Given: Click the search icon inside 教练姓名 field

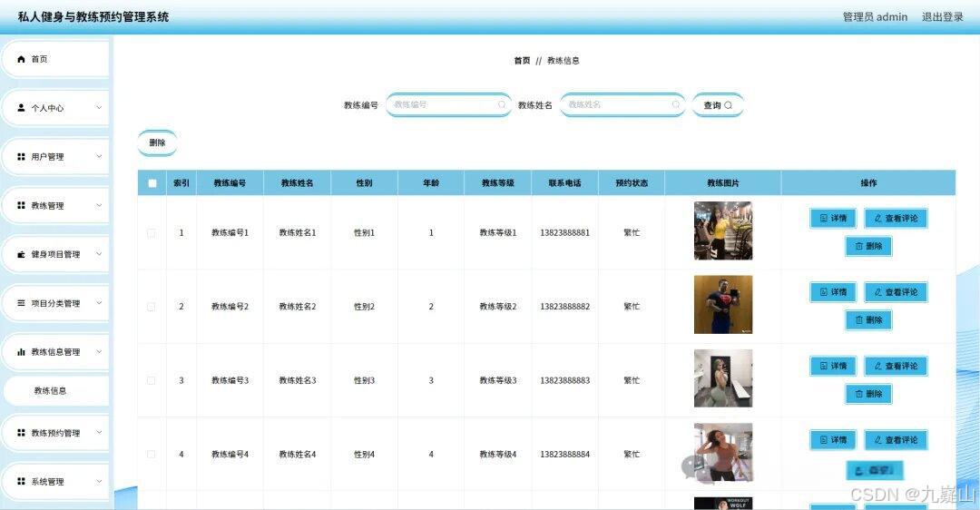Looking at the screenshot, I should click(676, 105).
